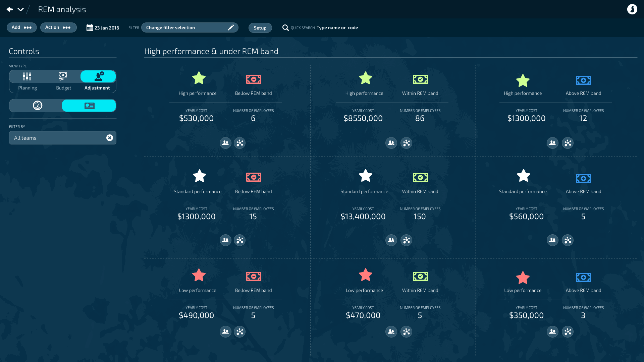Click the back arrow icon
This screenshot has width=644, height=362.
point(10,9)
